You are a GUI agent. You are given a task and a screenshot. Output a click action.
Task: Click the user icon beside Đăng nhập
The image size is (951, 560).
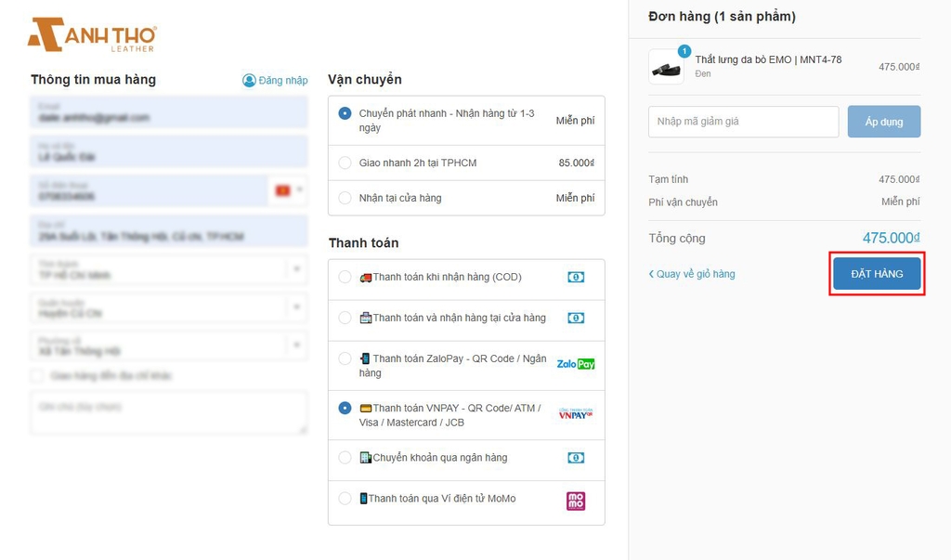tap(249, 80)
